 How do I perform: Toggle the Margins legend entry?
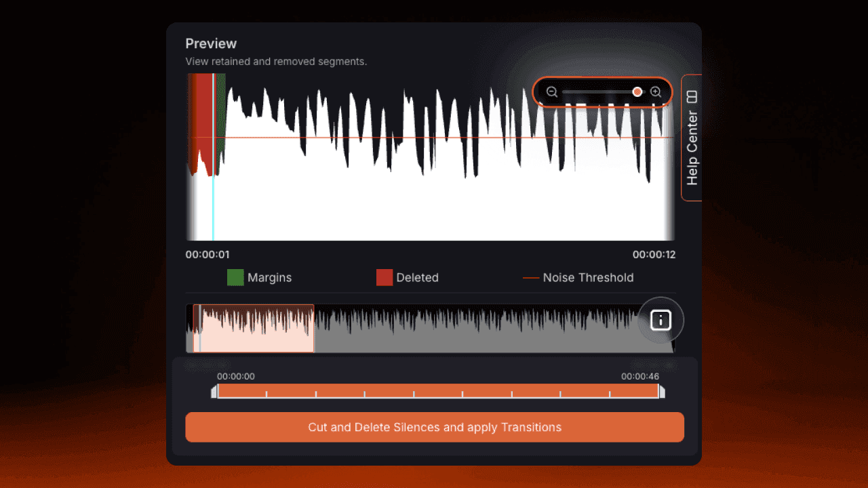269,277
